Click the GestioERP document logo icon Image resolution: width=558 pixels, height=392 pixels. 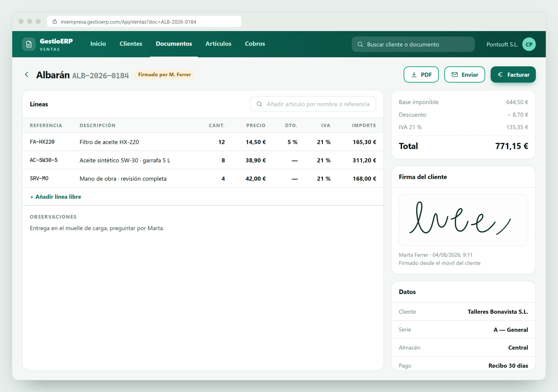click(29, 44)
